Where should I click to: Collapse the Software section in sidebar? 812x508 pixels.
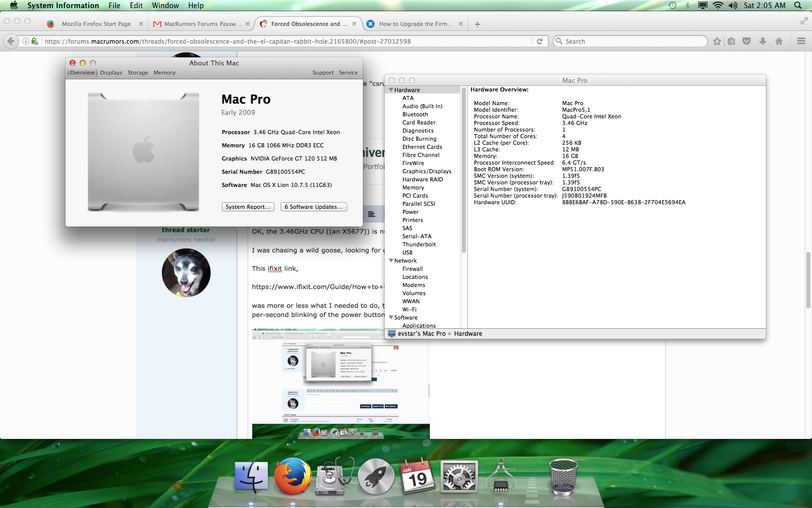click(391, 317)
